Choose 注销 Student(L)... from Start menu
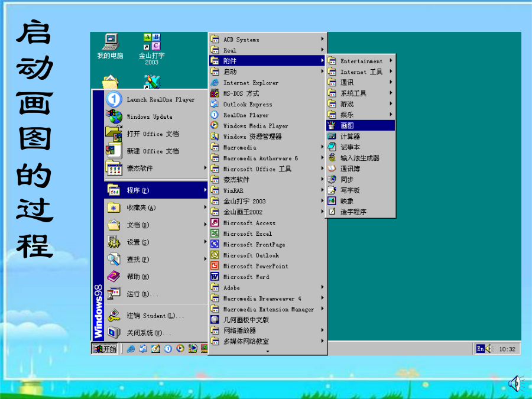The width and height of the screenshot is (532, 399). [x=155, y=316]
